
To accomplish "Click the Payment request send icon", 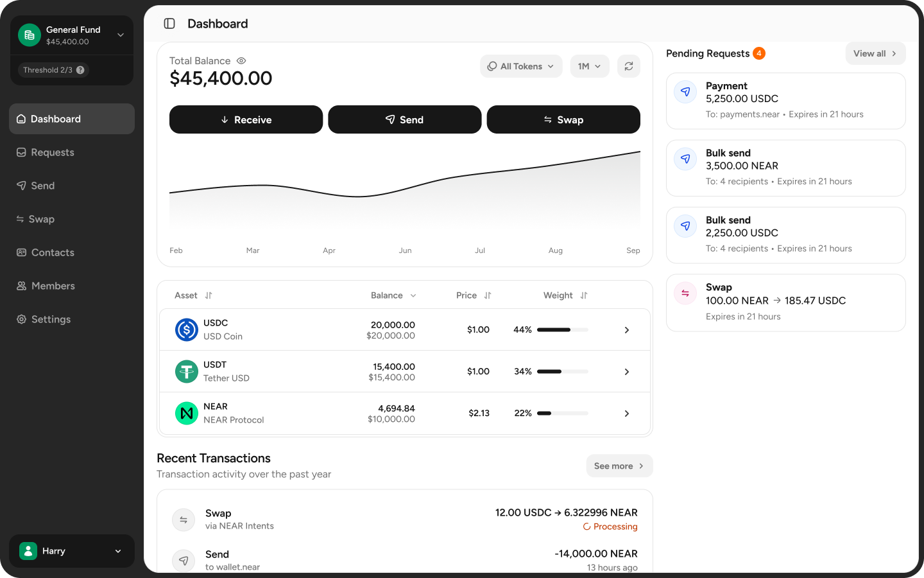I will [x=685, y=92].
